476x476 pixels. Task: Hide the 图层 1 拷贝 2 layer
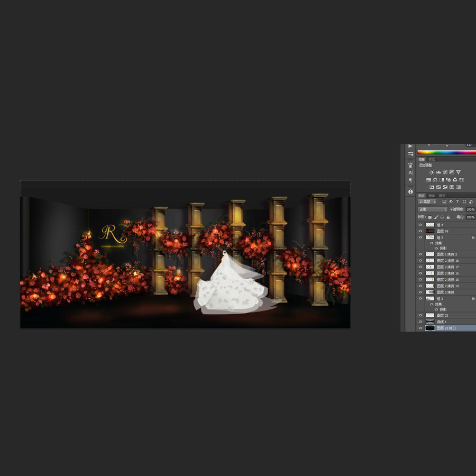420,254
